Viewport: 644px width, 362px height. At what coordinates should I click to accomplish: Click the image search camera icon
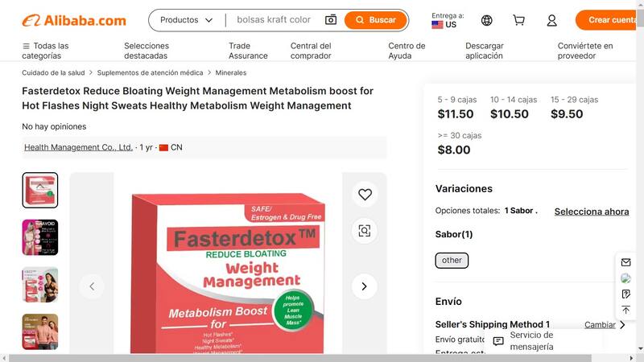[331, 19]
